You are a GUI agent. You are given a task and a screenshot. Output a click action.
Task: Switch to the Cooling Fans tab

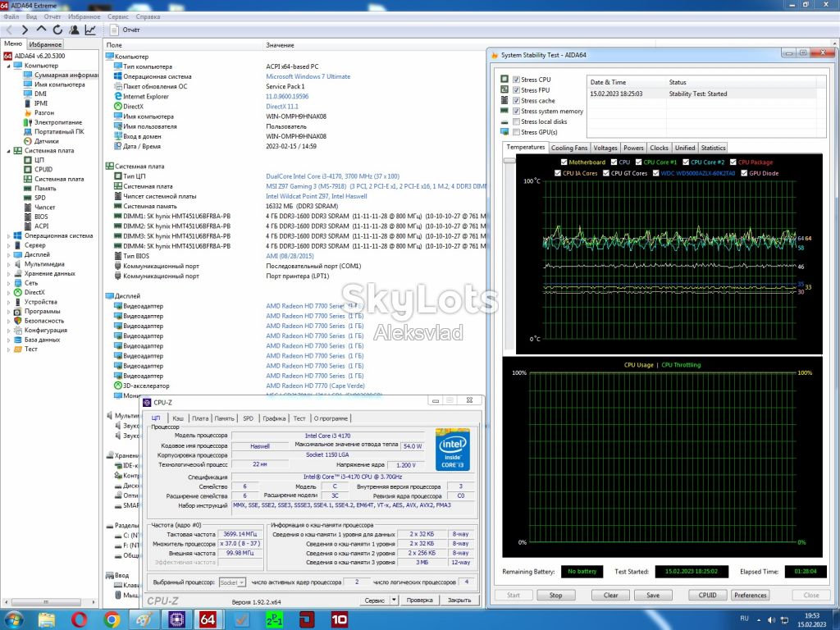(569, 148)
